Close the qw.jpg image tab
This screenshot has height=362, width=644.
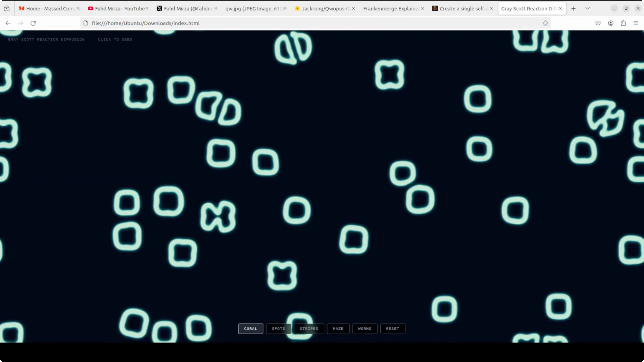(285, 9)
